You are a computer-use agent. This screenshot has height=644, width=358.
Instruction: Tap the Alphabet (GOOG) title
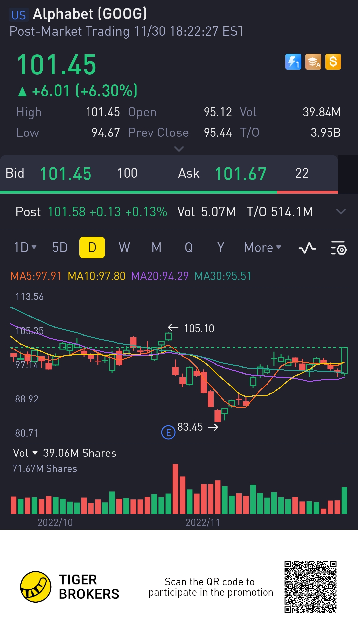click(90, 14)
